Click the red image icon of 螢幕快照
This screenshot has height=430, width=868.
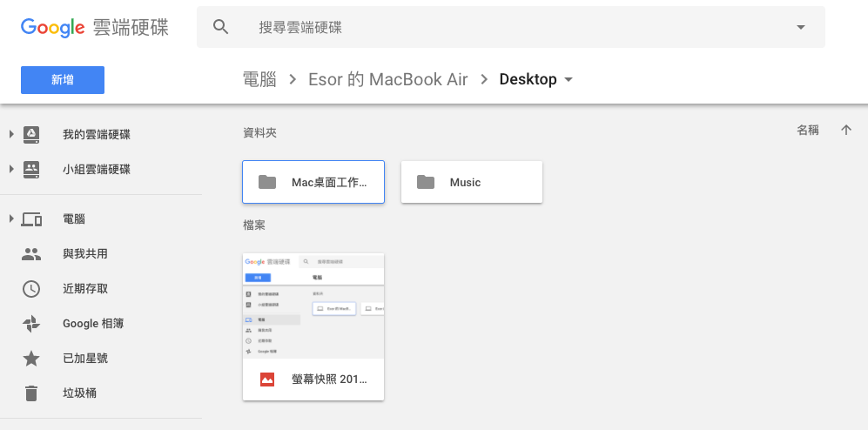coord(267,380)
